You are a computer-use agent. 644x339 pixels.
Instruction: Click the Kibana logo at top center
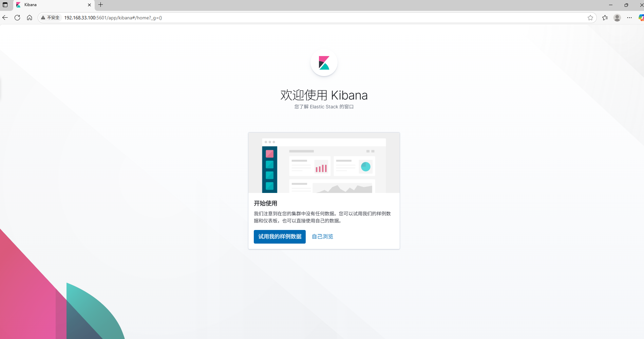(x=324, y=63)
